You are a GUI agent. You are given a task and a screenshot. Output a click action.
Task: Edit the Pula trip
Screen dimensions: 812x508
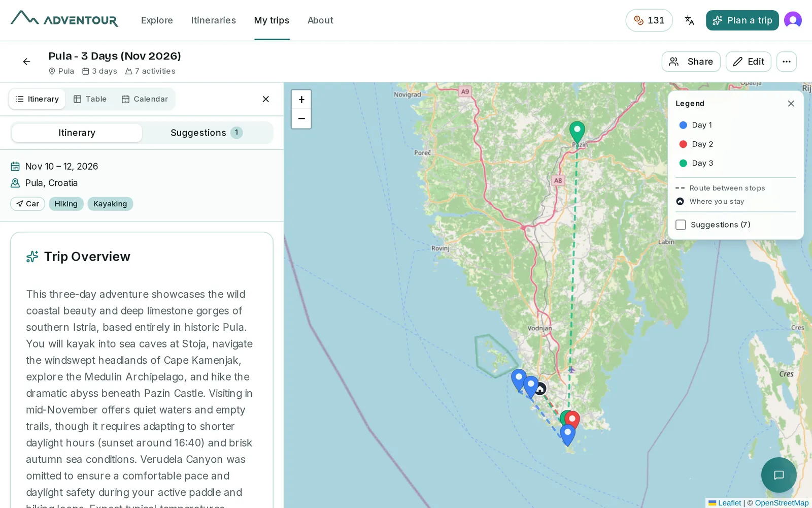[x=749, y=61]
